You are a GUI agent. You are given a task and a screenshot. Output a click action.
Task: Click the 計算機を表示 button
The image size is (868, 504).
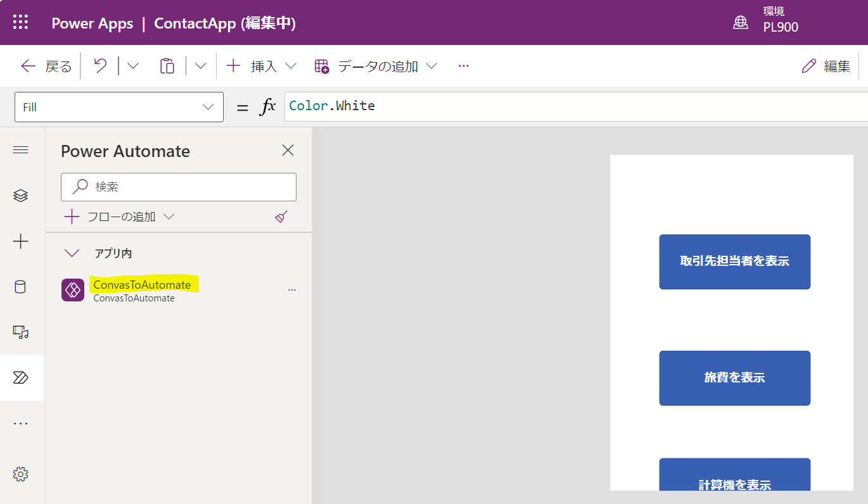click(x=735, y=475)
